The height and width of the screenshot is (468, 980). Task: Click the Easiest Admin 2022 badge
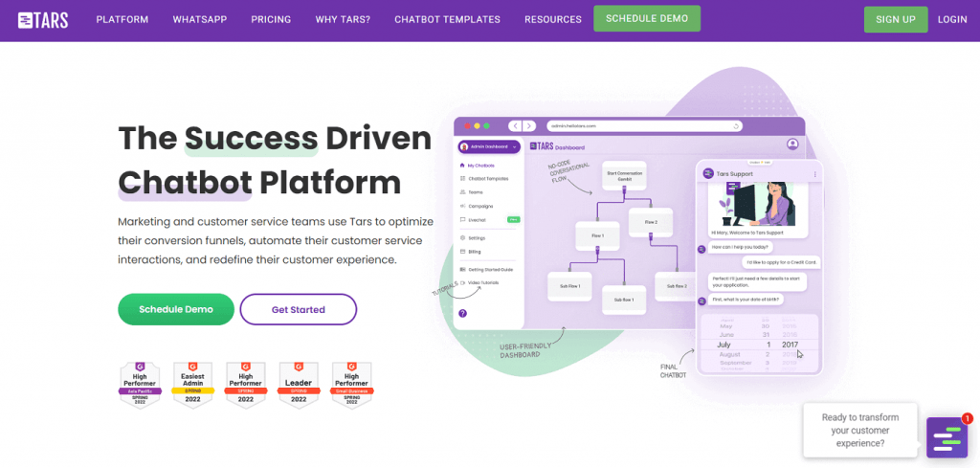point(193,385)
